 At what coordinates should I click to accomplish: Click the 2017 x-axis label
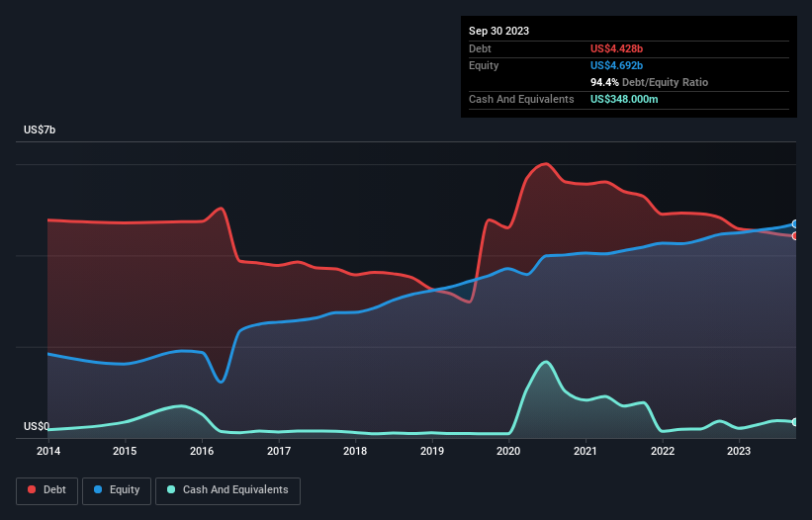point(279,451)
